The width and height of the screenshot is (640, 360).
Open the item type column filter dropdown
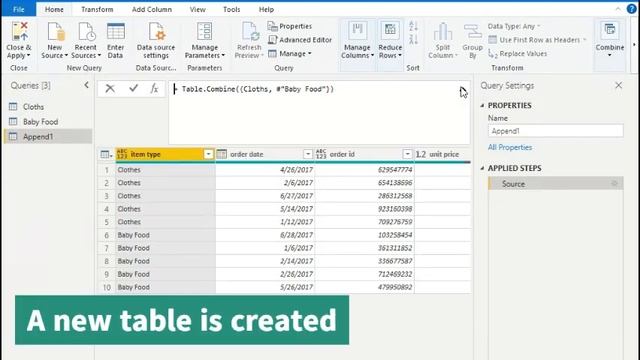click(208, 154)
